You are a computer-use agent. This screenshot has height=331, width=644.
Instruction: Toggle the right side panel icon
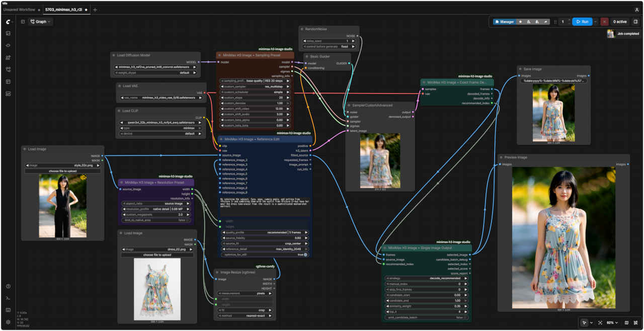tap(635, 22)
